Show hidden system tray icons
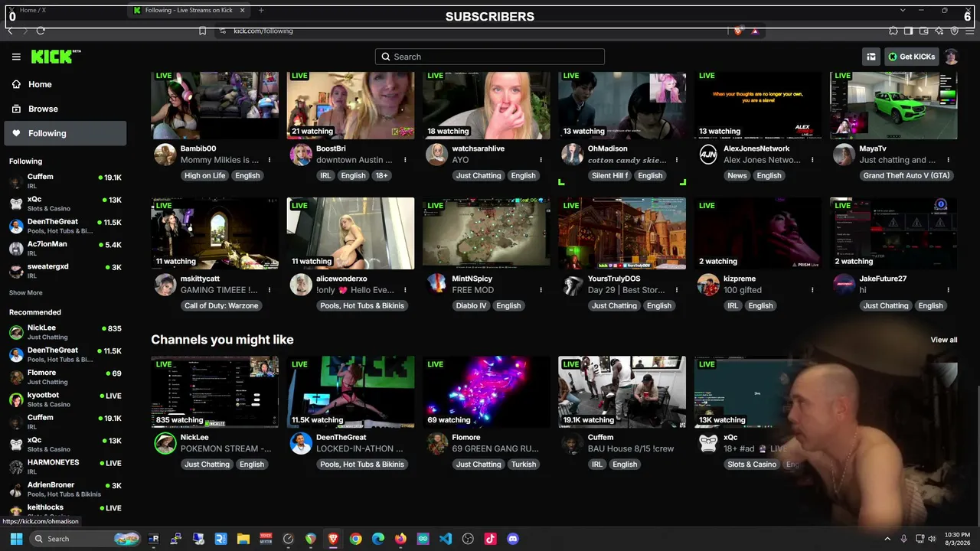 tap(887, 539)
